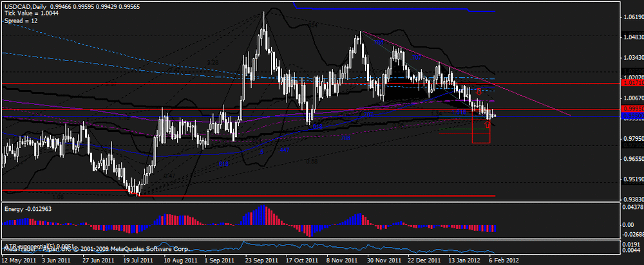
Task: Click the 'Energy -0.012963' indicator label
Action: click(28, 209)
